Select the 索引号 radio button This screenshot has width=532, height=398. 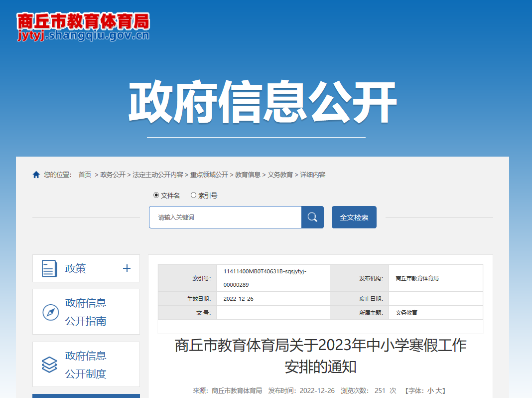(193, 195)
